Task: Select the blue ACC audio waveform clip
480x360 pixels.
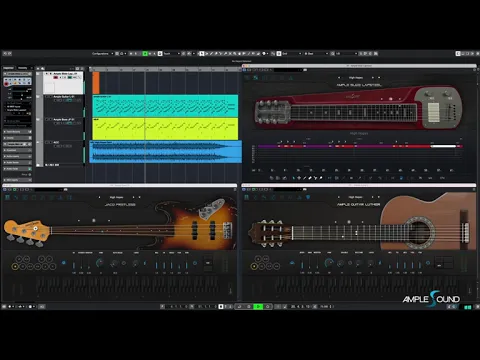Action: (166, 152)
